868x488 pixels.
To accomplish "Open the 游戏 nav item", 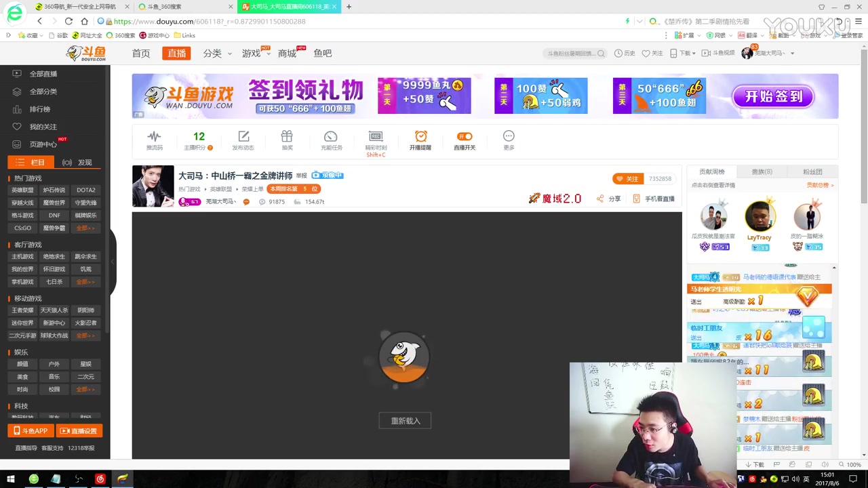I will pyautogui.click(x=252, y=54).
